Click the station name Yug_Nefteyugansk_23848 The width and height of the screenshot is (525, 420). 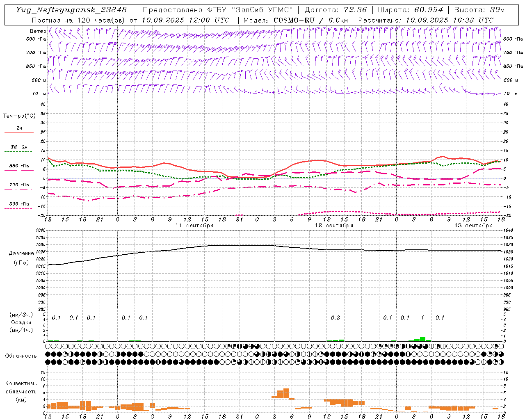point(71,10)
